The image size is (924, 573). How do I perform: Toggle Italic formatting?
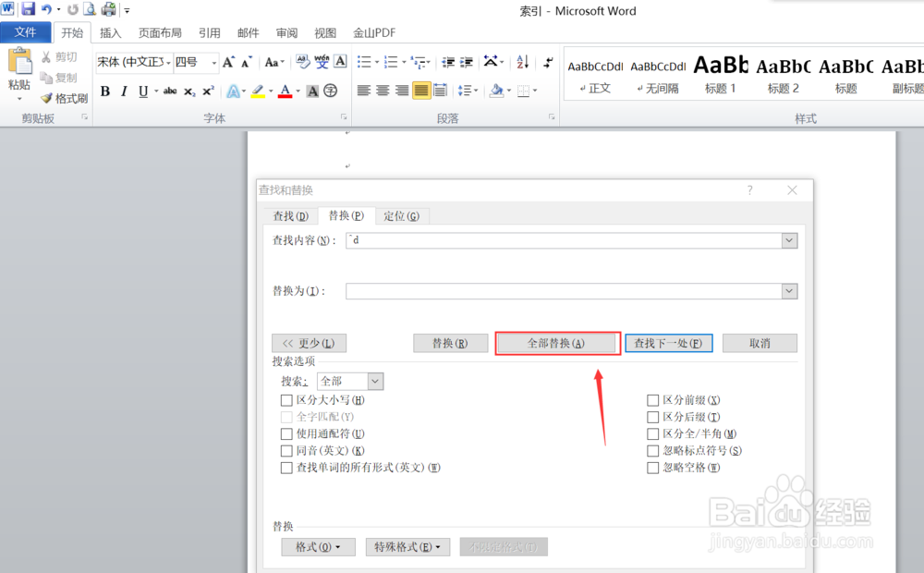[124, 91]
